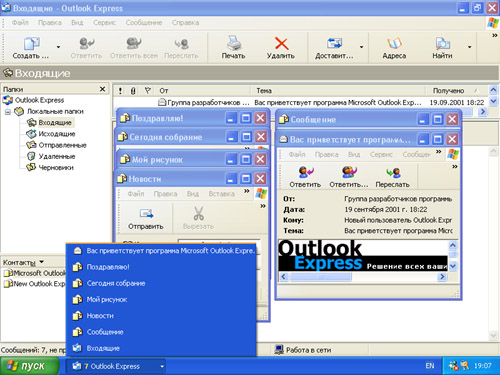
Task: Open the пуск Start button
Action: pos(29,366)
